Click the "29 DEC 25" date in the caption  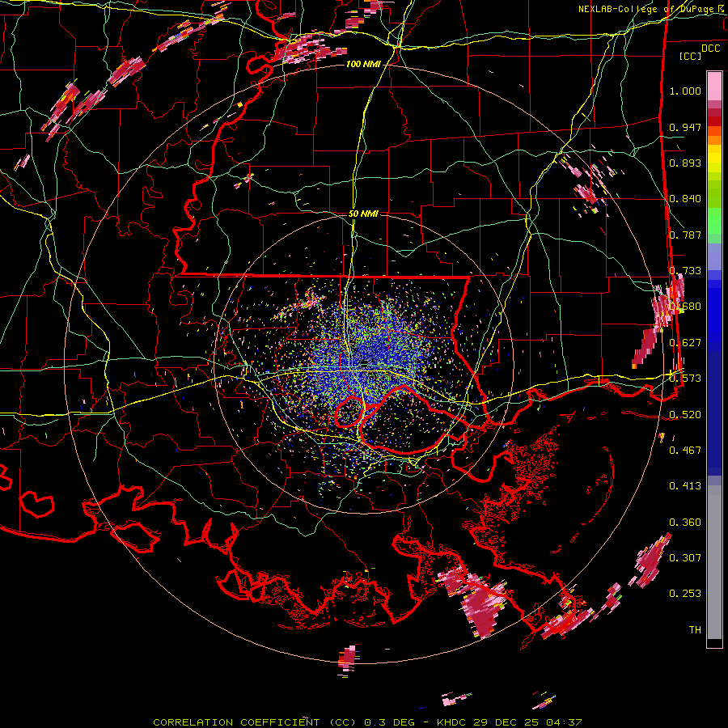point(505,722)
